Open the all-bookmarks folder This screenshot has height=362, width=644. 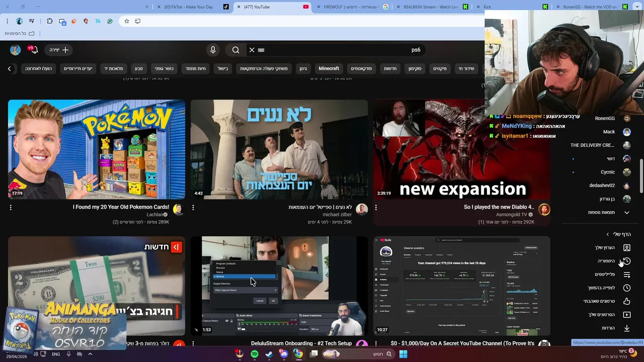pos(20,34)
